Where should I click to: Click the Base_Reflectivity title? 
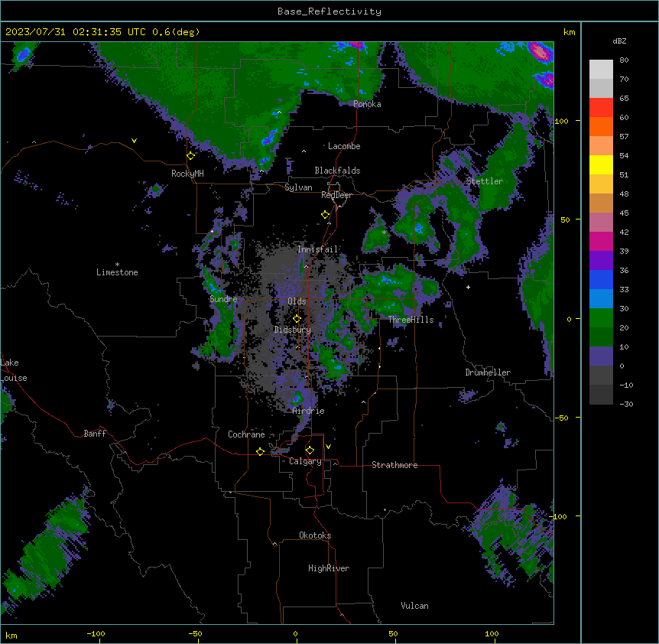click(x=329, y=11)
